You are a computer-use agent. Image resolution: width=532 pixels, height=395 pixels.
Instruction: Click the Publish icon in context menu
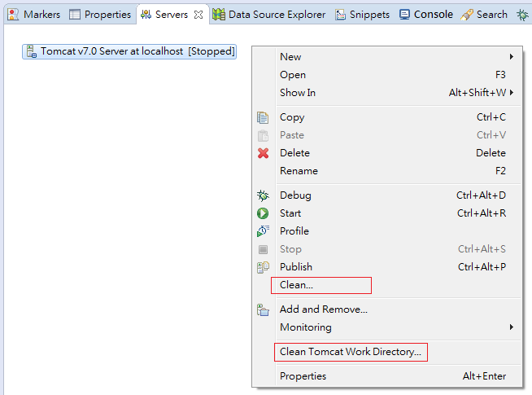pyautogui.click(x=263, y=267)
